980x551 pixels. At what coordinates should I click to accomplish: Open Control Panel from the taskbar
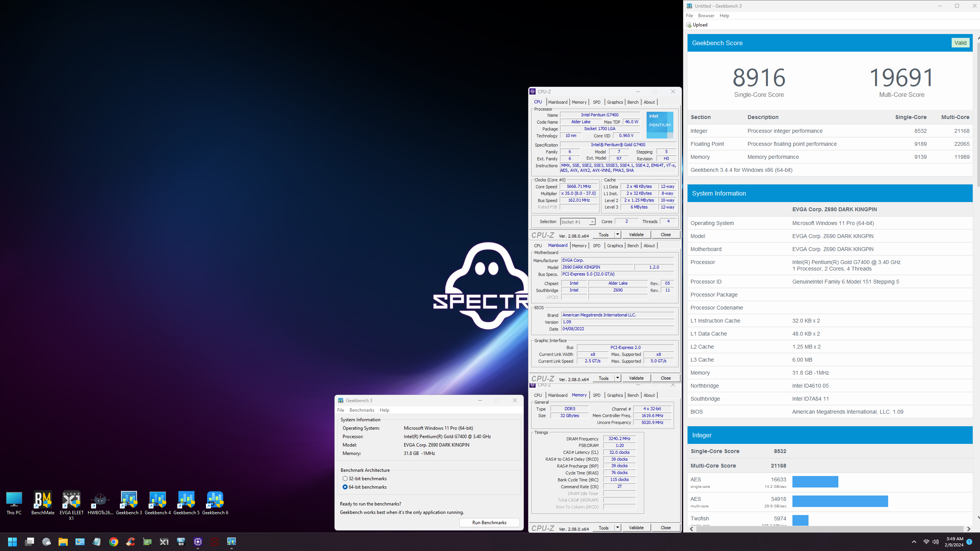click(x=80, y=542)
